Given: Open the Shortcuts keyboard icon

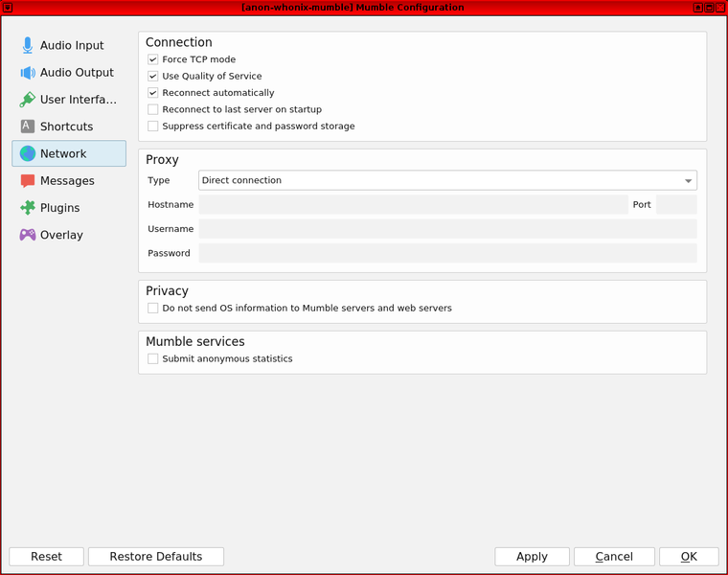Looking at the screenshot, I should coord(28,126).
